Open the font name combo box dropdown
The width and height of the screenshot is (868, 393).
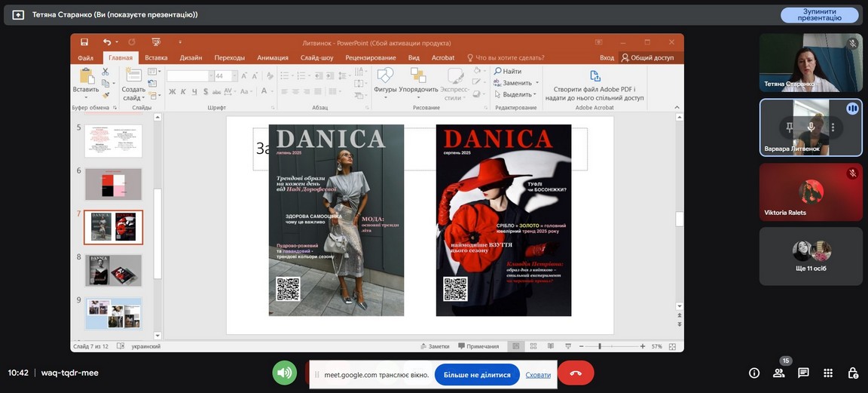(x=211, y=76)
